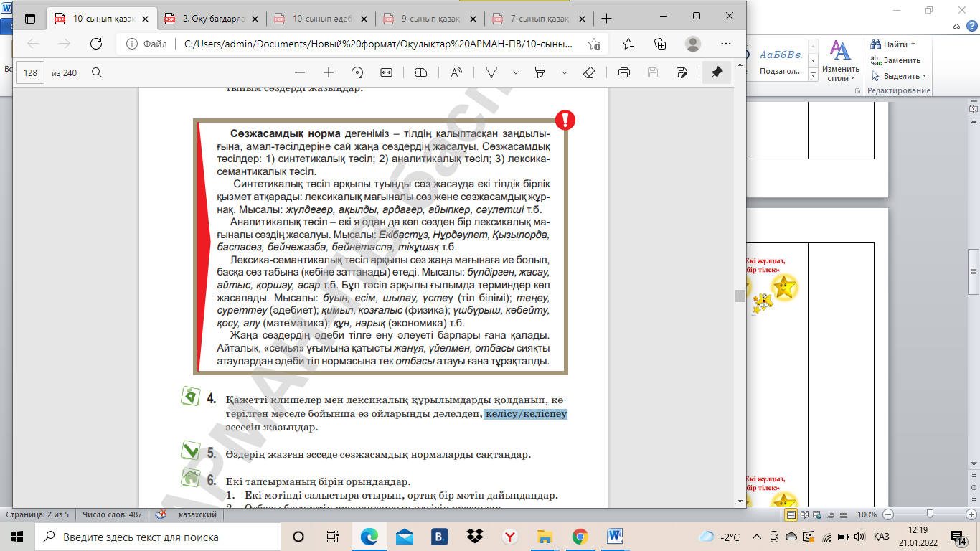
Task: Switch to the '10-сынып әдеб' PDF tab
Action: [x=320, y=19]
